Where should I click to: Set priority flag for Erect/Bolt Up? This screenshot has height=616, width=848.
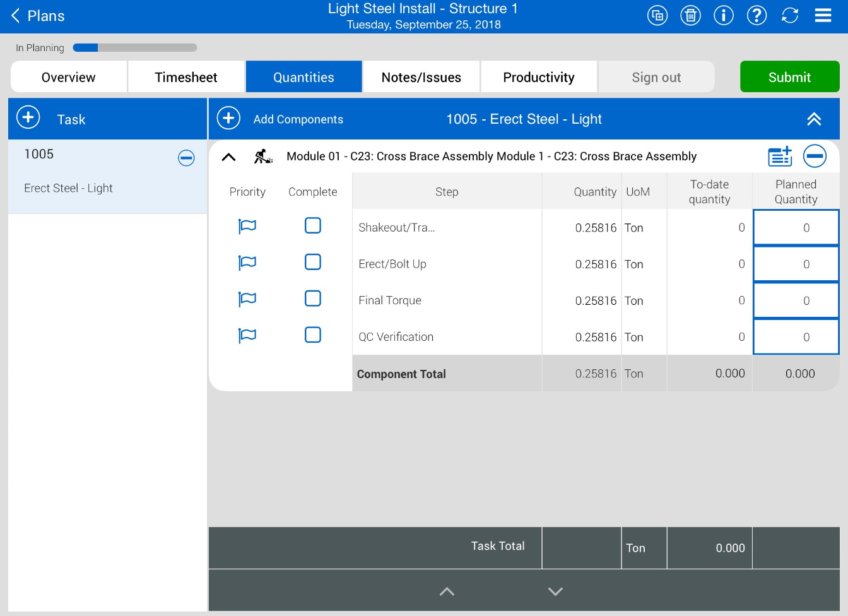pos(247,263)
